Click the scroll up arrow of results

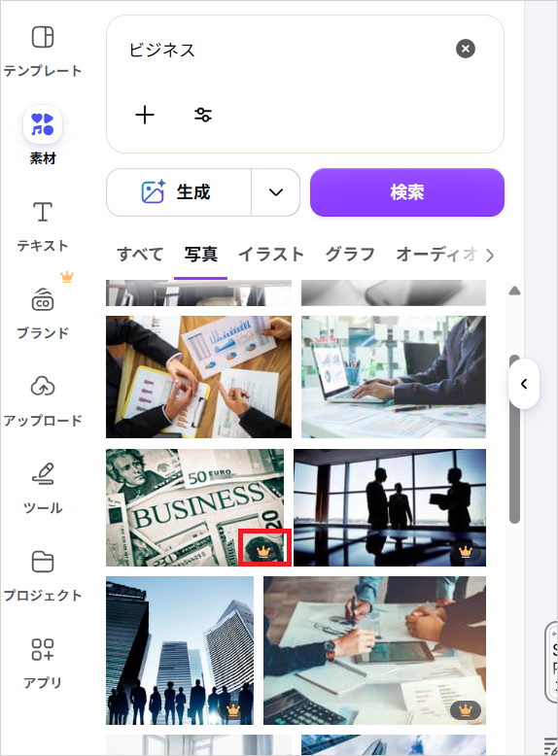click(514, 291)
